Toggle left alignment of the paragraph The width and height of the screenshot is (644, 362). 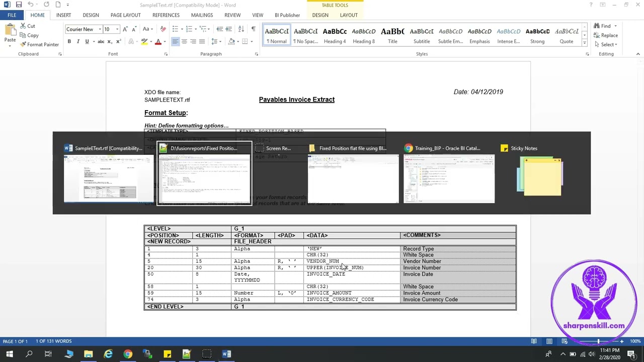click(x=176, y=41)
